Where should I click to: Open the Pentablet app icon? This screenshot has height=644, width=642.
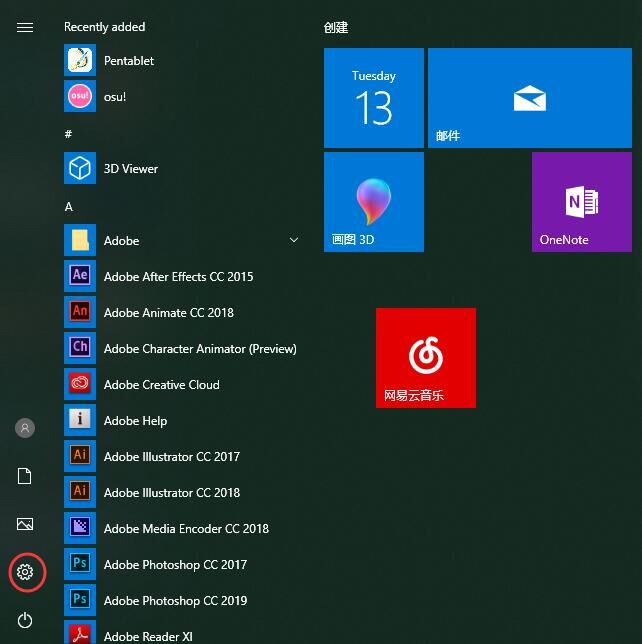[80, 60]
